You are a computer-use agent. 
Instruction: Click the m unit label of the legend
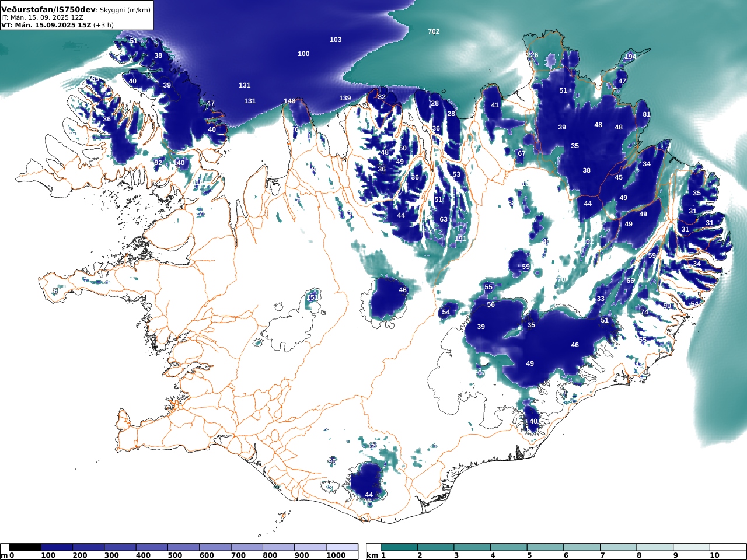coord(4,555)
